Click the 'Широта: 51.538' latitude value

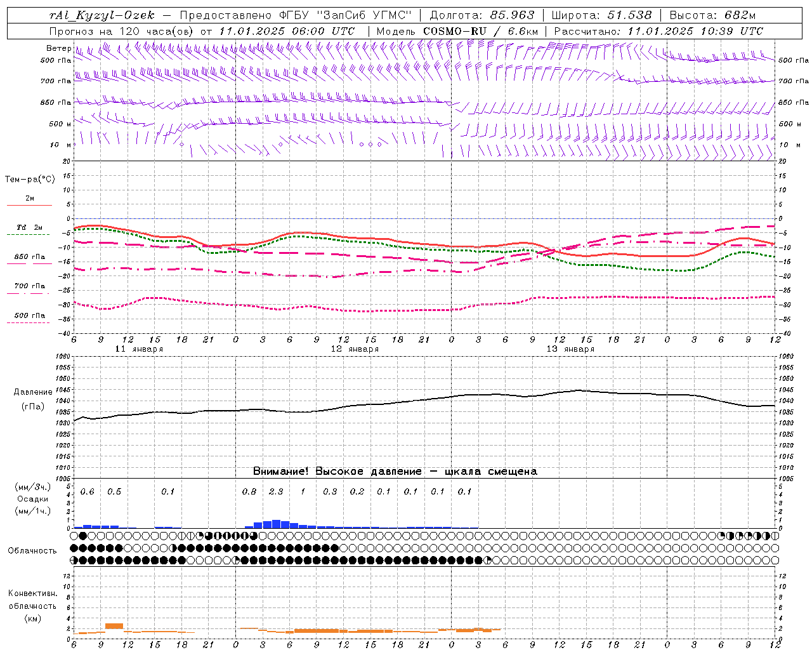pyautogui.click(x=601, y=15)
